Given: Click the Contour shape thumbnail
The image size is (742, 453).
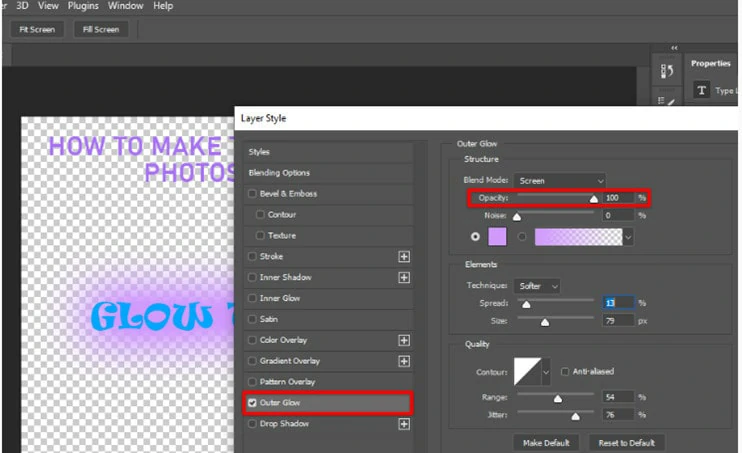Looking at the screenshot, I should (x=528, y=372).
